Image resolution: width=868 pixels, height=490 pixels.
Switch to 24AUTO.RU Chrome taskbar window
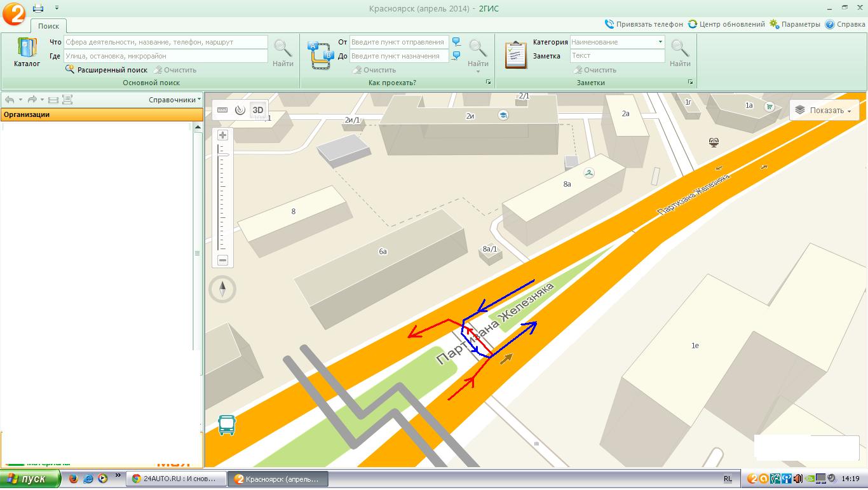176,479
